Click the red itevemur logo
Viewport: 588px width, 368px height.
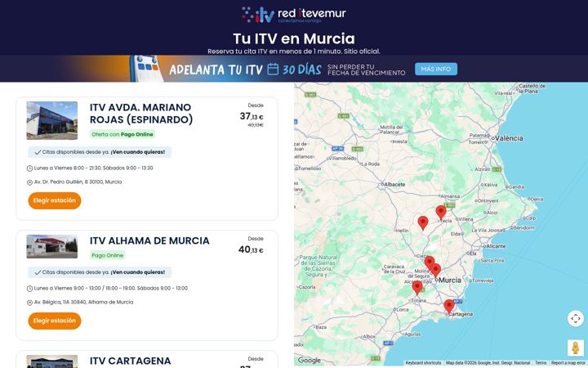(x=294, y=15)
